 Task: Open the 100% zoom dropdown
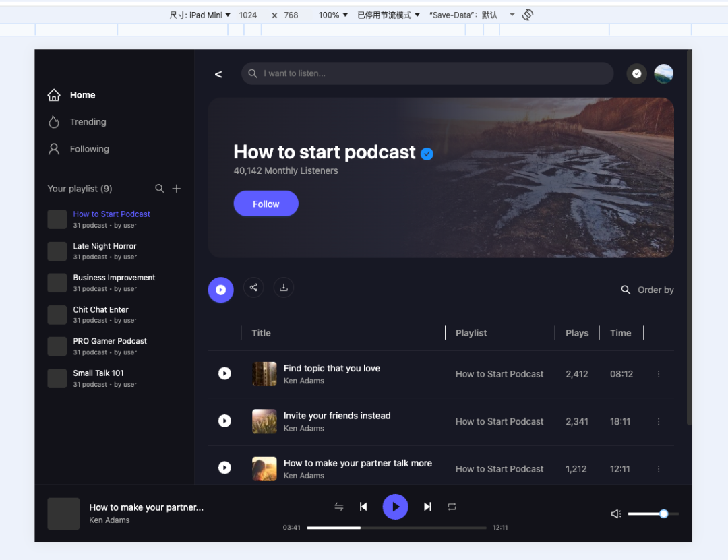(x=333, y=15)
